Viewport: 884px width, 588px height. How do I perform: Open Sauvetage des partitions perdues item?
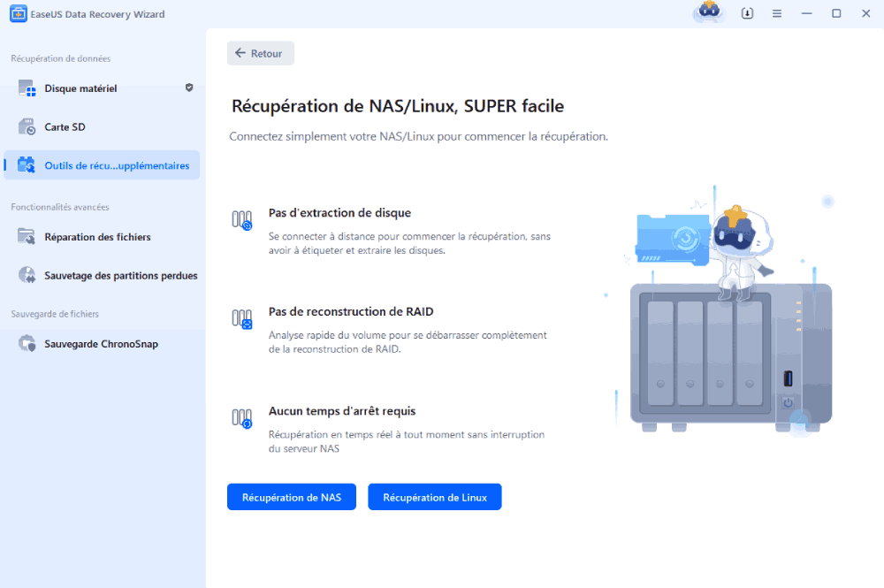pyautogui.click(x=102, y=275)
